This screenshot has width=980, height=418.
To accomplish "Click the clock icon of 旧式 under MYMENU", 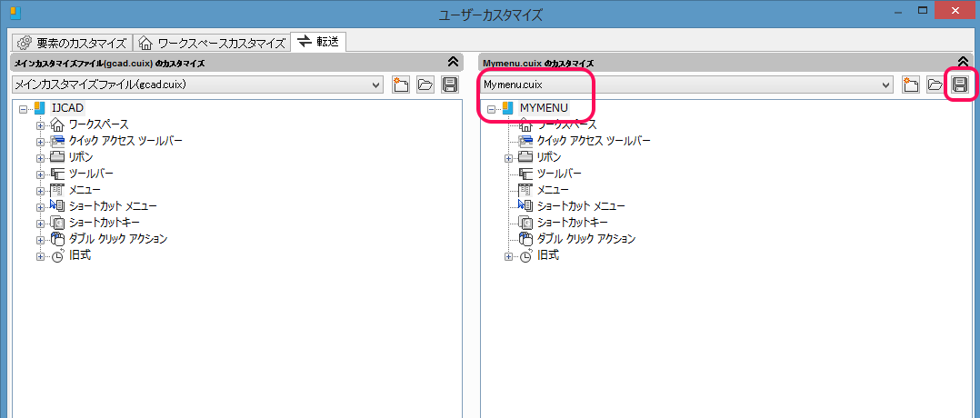I will (525, 255).
